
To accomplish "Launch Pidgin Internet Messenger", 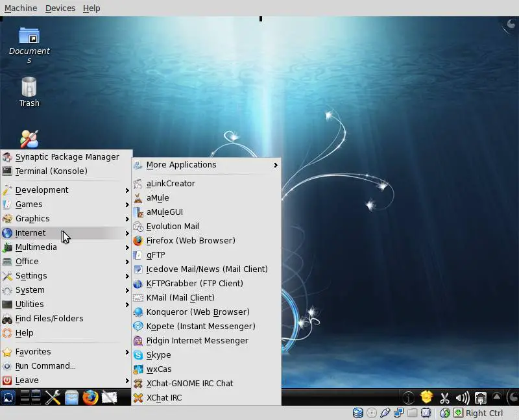I will (x=206, y=341).
